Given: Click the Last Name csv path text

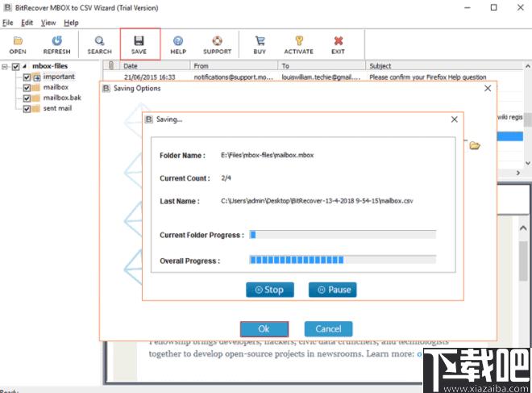Looking at the screenshot, I should pos(317,201).
